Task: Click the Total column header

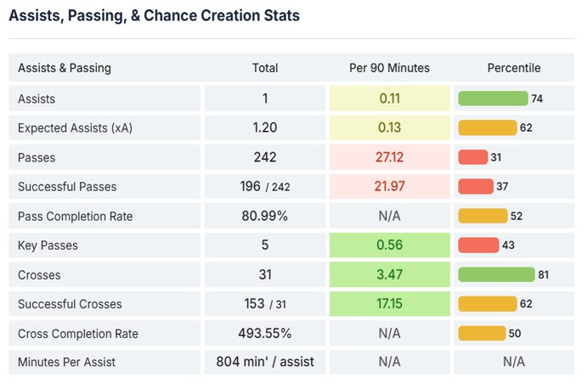Action: point(265,68)
